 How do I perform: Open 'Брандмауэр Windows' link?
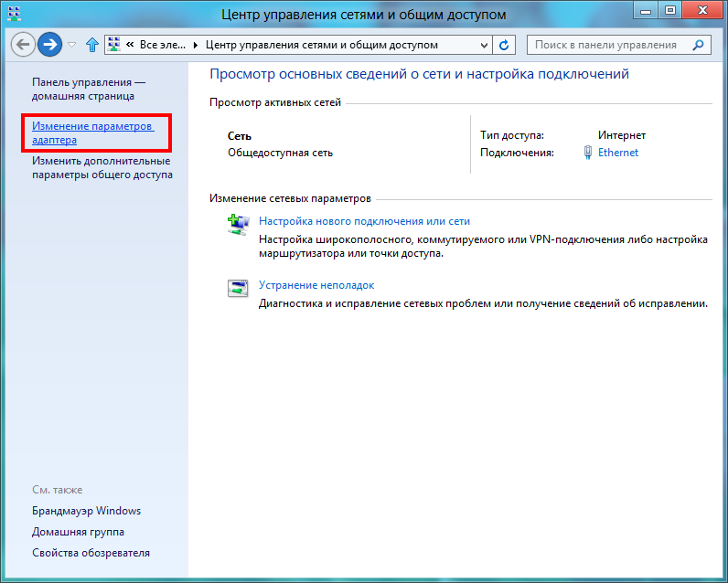[x=86, y=511]
